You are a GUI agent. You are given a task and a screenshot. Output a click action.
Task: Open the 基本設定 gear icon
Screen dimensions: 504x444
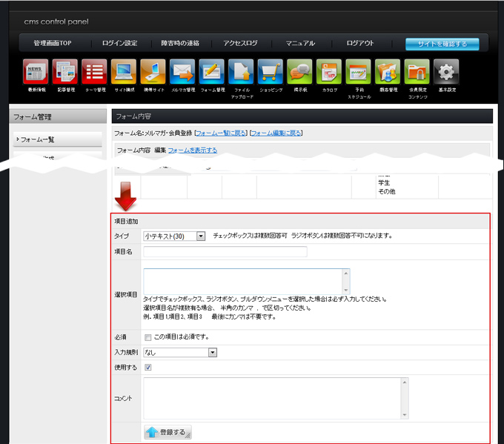point(446,72)
